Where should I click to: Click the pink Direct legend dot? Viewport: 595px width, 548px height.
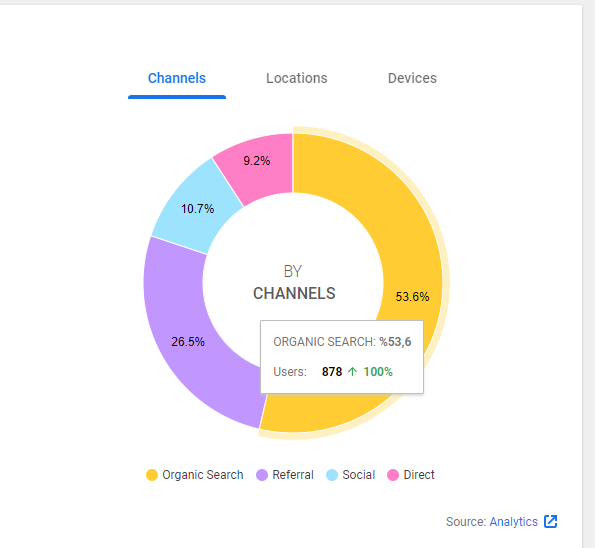(x=393, y=475)
